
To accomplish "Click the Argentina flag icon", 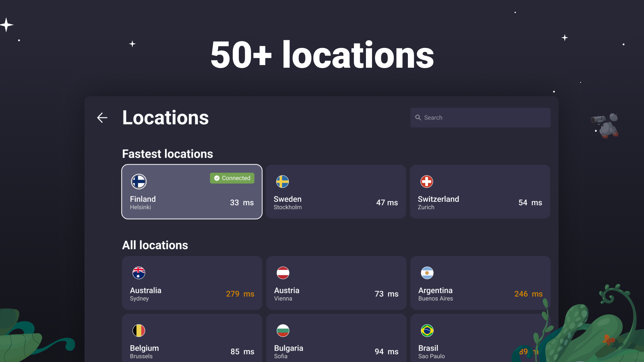I will (x=427, y=273).
